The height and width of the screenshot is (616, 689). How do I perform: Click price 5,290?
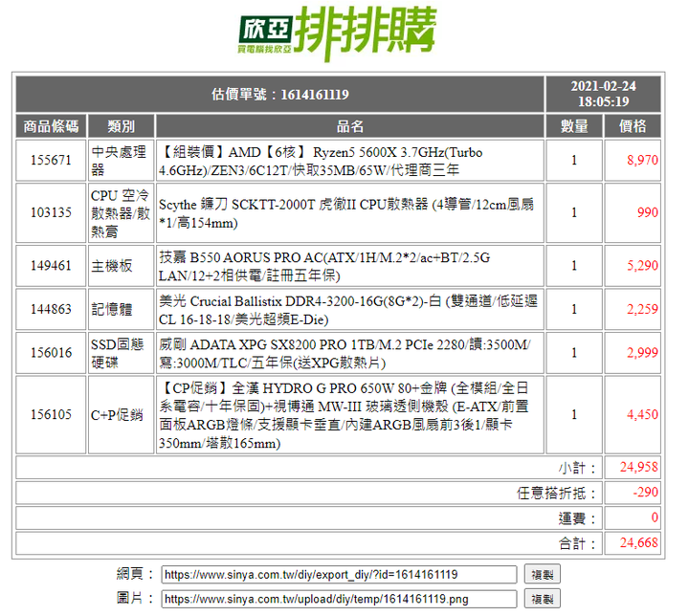point(642,265)
